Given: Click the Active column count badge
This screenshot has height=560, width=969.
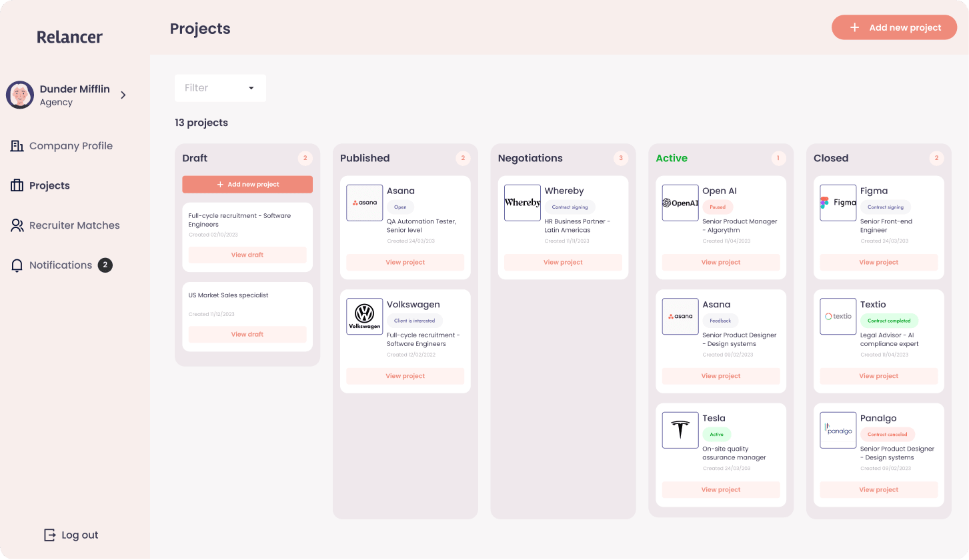Looking at the screenshot, I should tap(778, 158).
